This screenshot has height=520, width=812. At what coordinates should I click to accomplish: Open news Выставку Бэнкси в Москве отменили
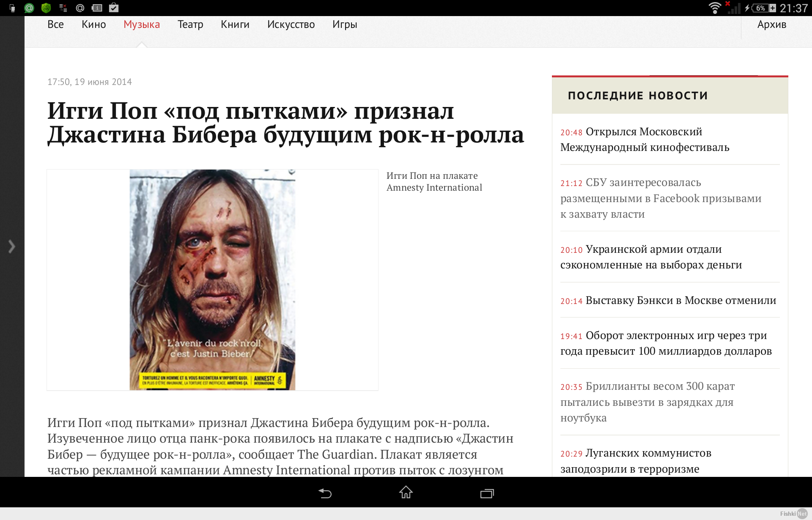pyautogui.click(x=668, y=300)
